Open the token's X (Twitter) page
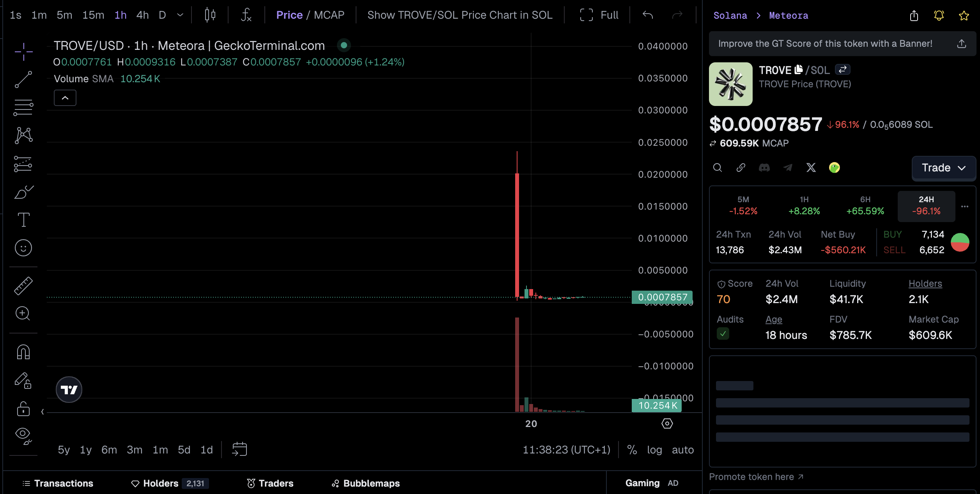 point(811,168)
